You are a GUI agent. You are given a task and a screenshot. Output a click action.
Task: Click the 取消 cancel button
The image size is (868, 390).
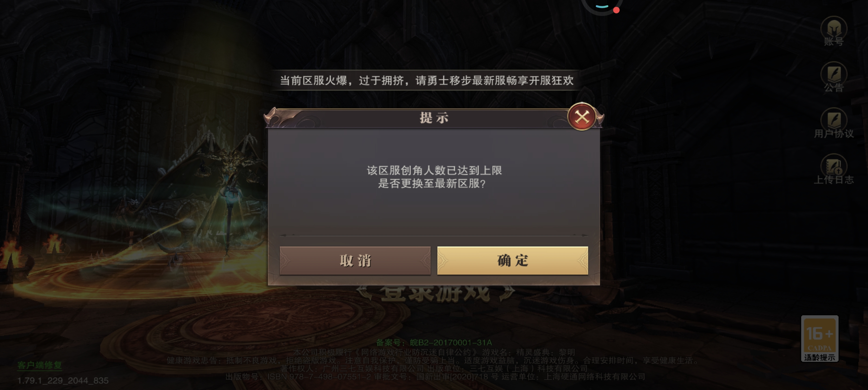(x=355, y=260)
